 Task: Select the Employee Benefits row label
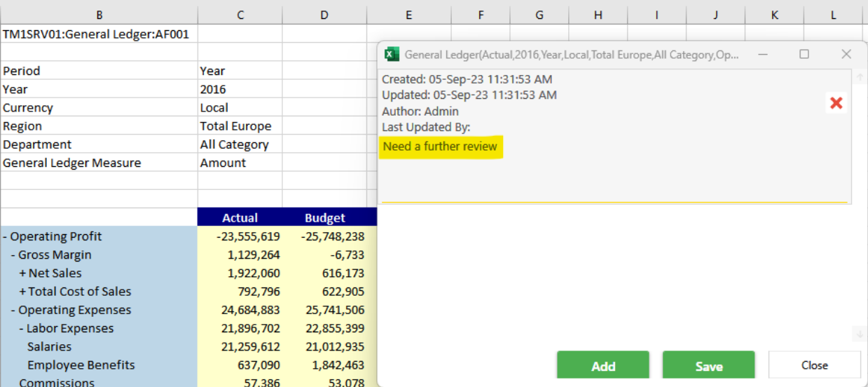pos(81,365)
